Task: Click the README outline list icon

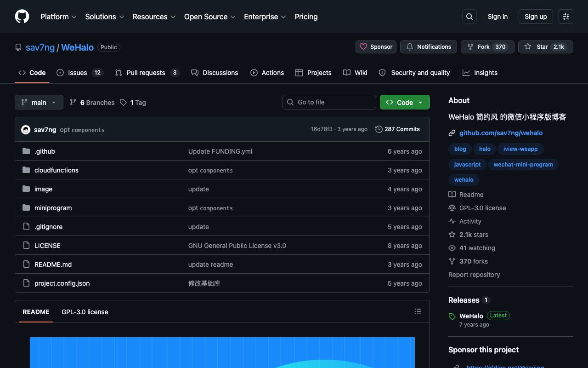Action: (418, 311)
